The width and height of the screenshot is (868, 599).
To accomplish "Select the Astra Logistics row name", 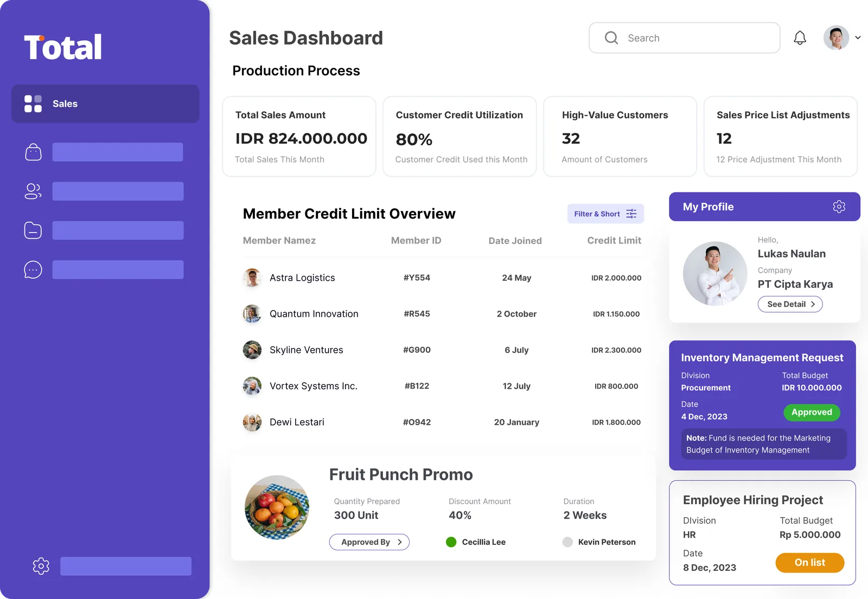I will click(302, 278).
